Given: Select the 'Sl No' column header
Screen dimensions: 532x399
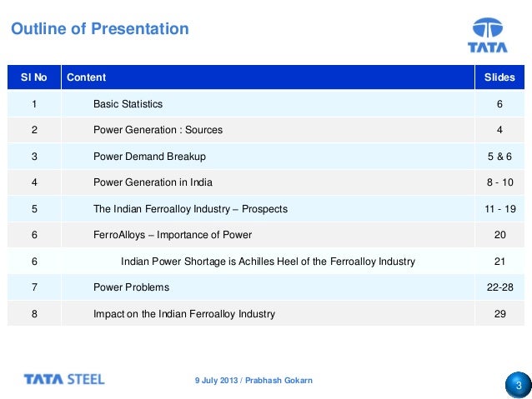Looking at the screenshot, I should click(x=33, y=77).
